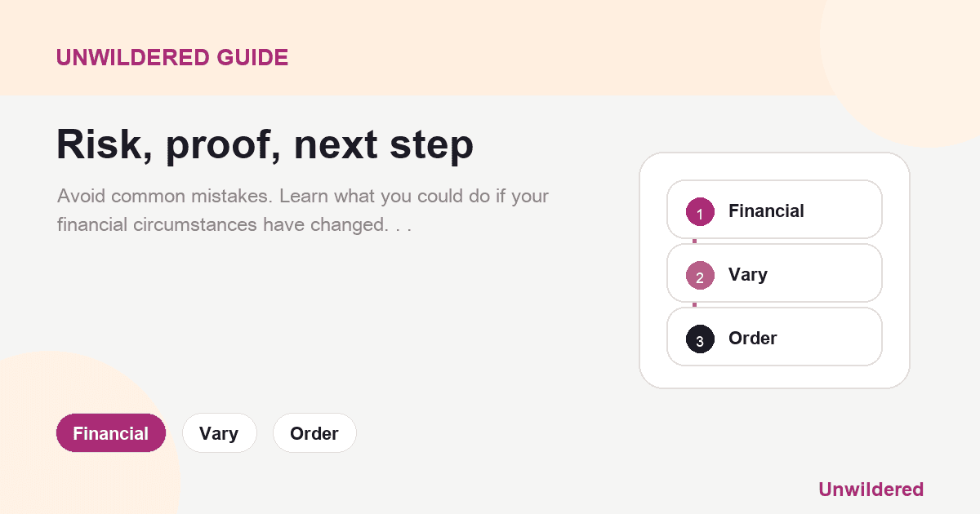
Task: Click the magenta number 1 step badge
Action: [700, 211]
